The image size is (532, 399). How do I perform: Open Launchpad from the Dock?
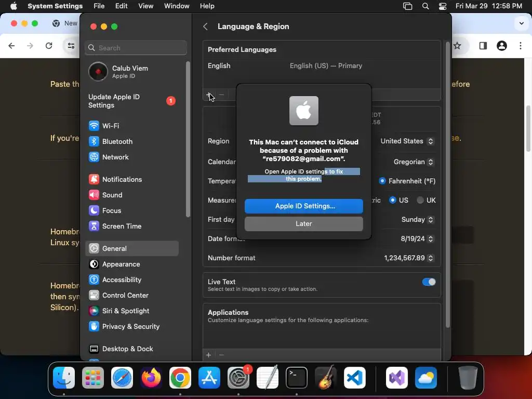point(93,378)
